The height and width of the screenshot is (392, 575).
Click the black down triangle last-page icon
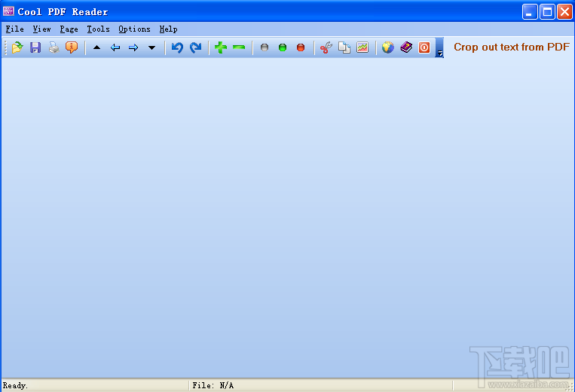[151, 47]
